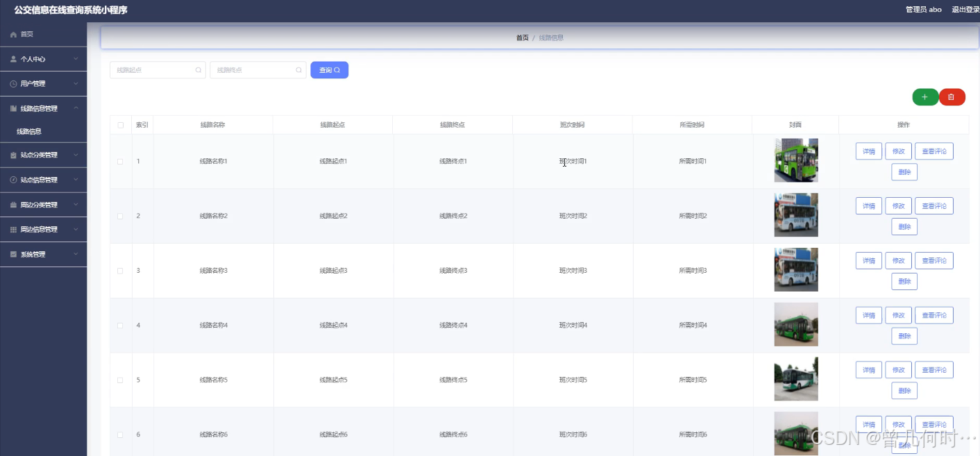Click the cell 班次时间4
980x456 pixels.
pos(573,326)
